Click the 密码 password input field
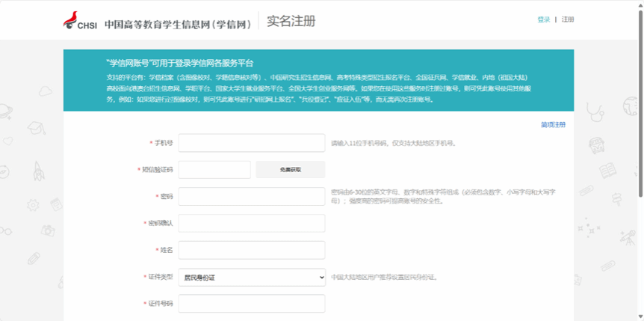The width and height of the screenshot is (644, 321). point(251,197)
